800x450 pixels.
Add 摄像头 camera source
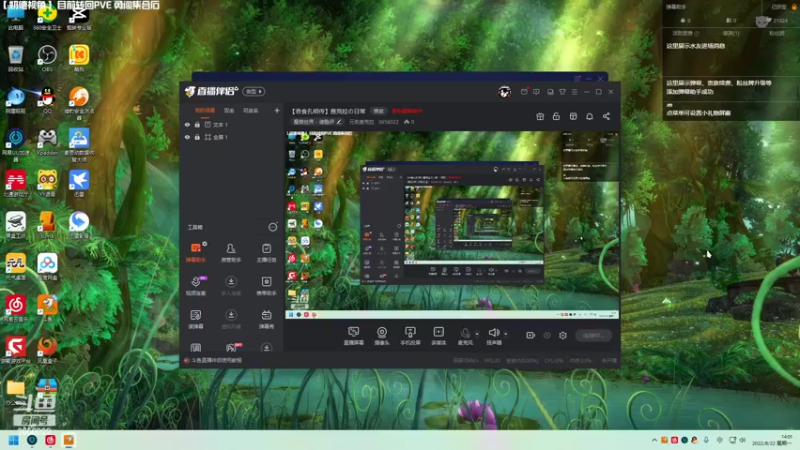pyautogui.click(x=382, y=336)
